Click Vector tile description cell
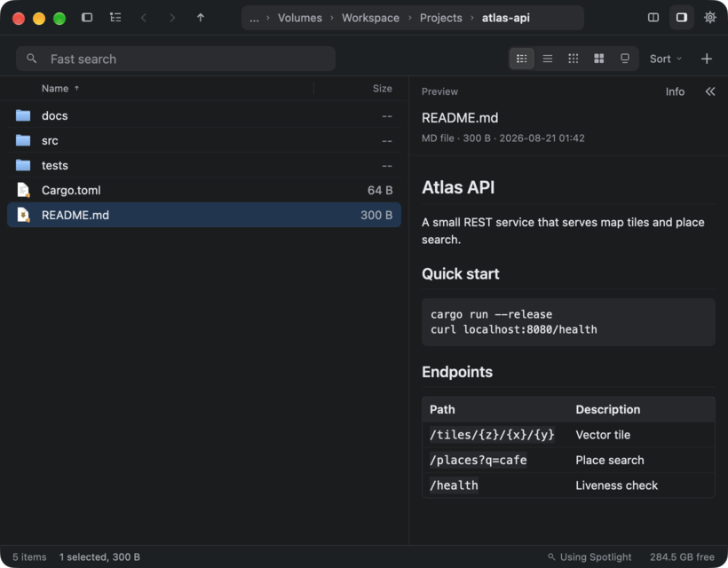The image size is (728, 568). pos(603,435)
